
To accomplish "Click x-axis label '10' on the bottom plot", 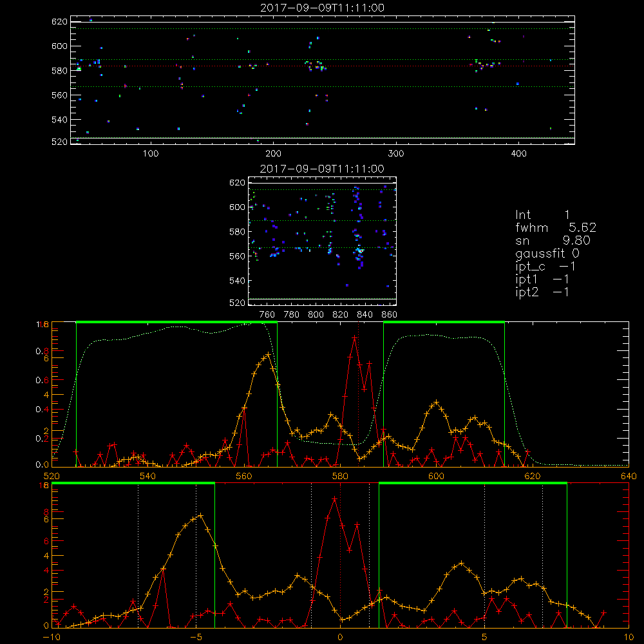I will click(x=629, y=637).
